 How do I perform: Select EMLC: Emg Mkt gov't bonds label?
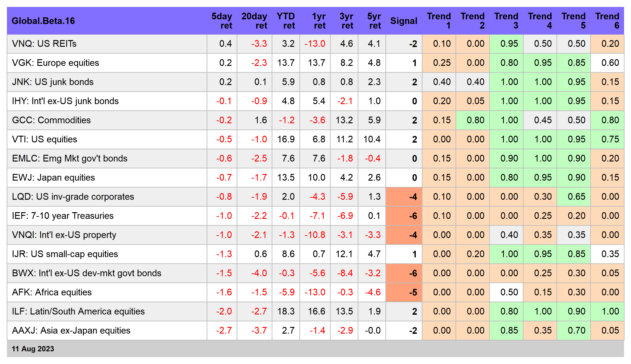click(x=70, y=159)
